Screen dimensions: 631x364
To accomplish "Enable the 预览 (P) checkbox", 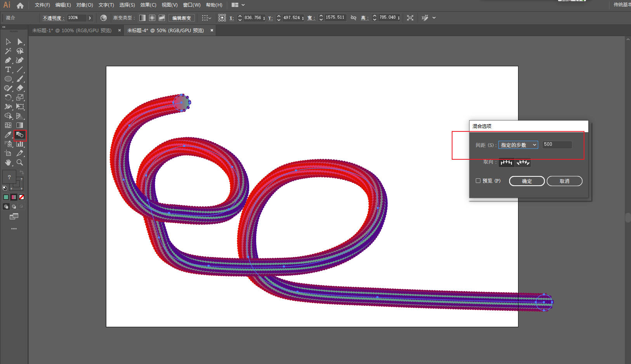I will [x=478, y=181].
